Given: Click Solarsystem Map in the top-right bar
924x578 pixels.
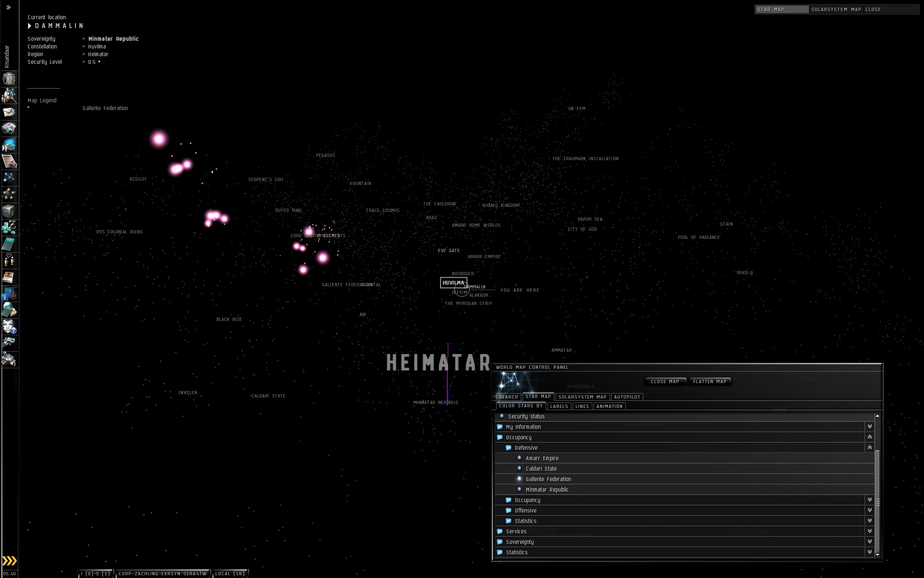Looking at the screenshot, I should [836, 9].
